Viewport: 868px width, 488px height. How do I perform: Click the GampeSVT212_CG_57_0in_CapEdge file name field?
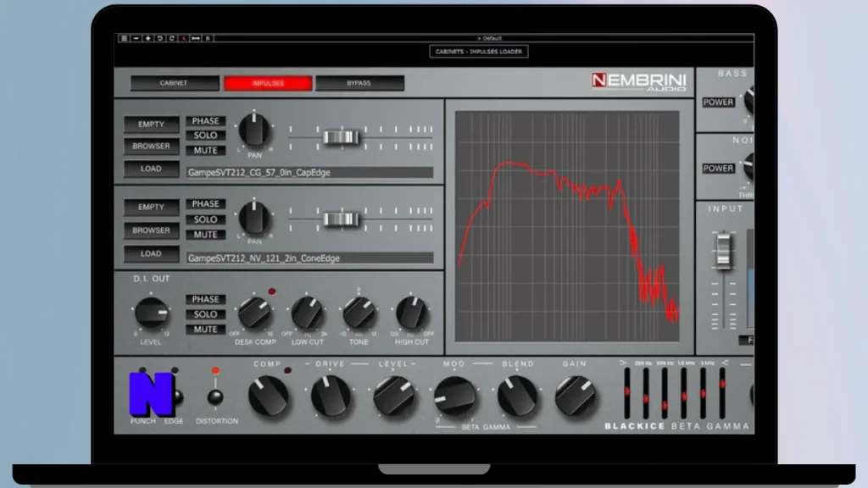tap(309, 173)
